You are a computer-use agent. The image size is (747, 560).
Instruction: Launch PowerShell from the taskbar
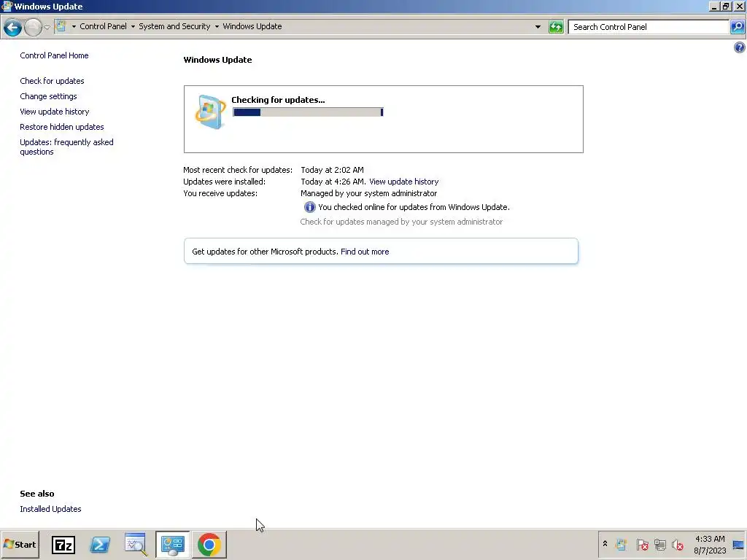[100, 545]
